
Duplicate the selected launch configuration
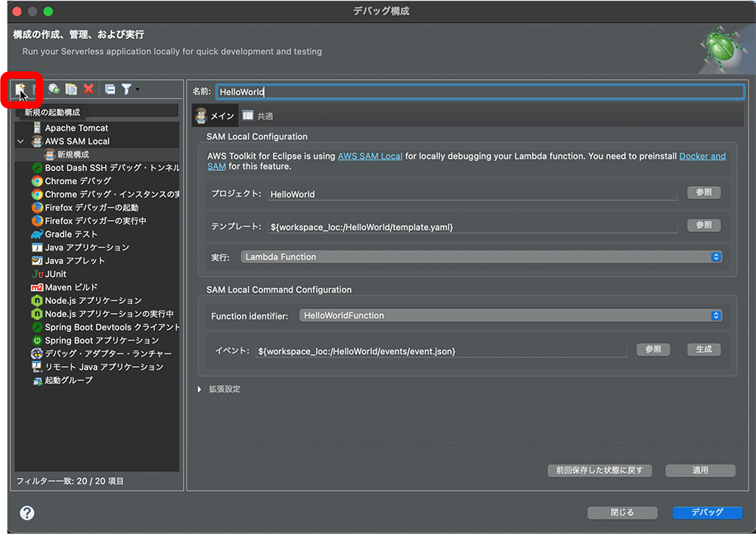[x=71, y=89]
